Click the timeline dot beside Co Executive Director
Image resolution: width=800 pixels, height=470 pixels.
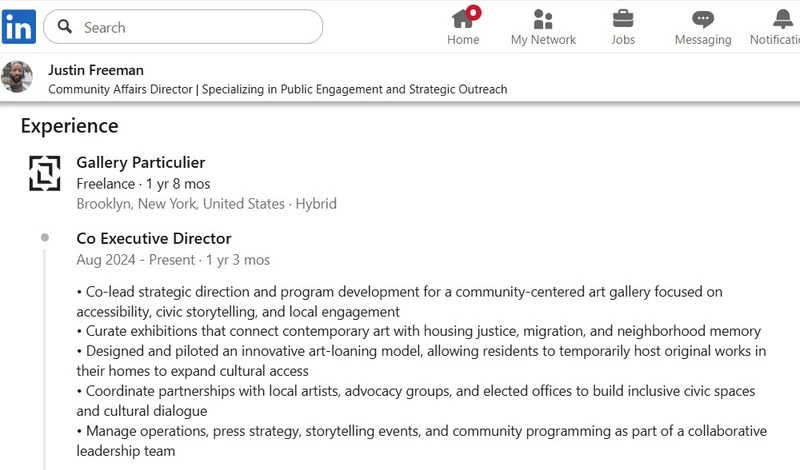pyautogui.click(x=45, y=238)
